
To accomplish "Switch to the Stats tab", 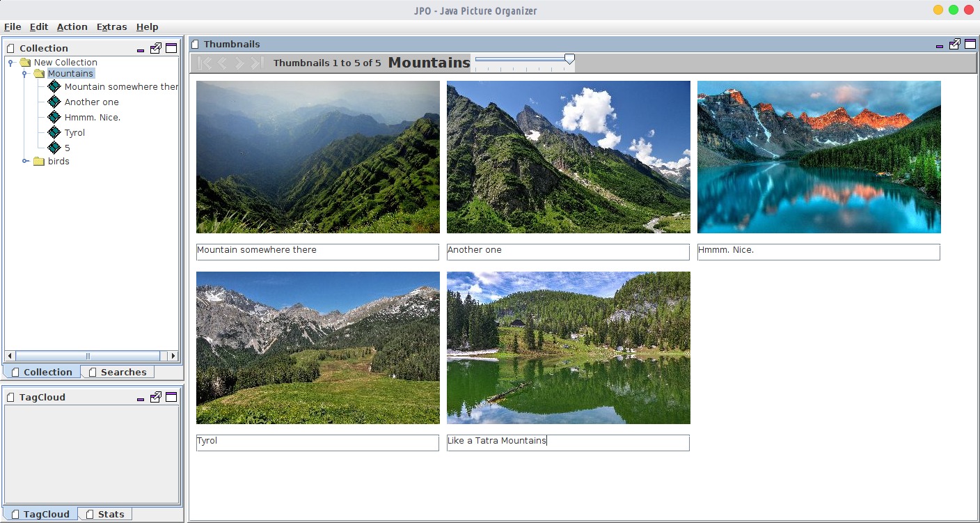I will click(104, 514).
